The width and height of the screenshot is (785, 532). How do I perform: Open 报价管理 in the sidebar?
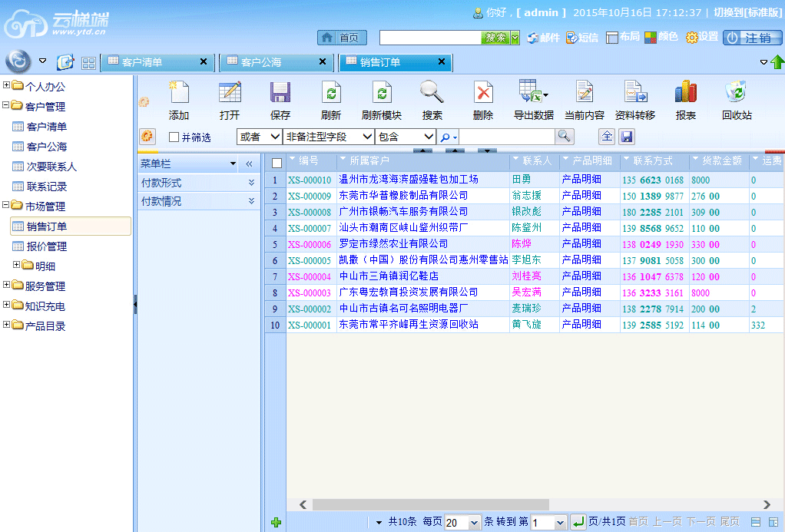47,246
